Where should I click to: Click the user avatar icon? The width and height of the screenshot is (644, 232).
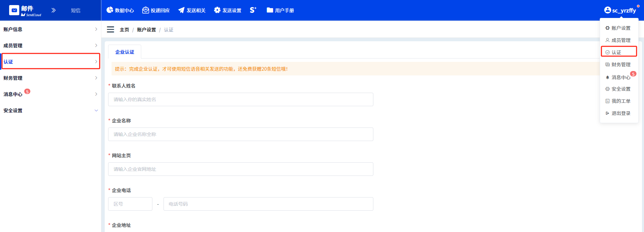(608, 10)
